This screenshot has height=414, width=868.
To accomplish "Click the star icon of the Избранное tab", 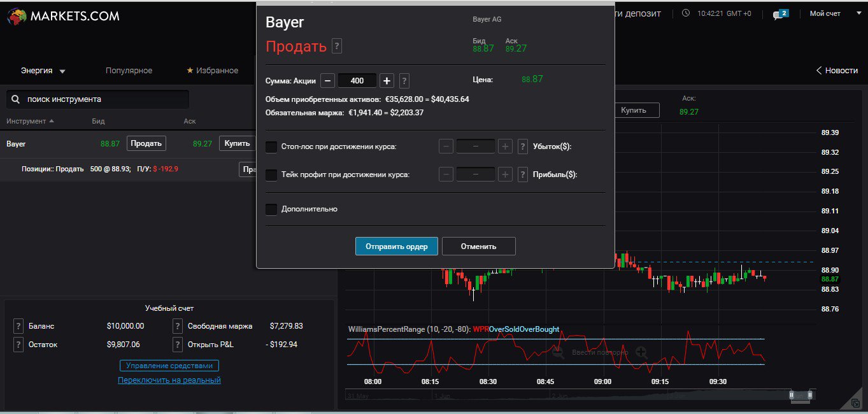I will pos(190,70).
